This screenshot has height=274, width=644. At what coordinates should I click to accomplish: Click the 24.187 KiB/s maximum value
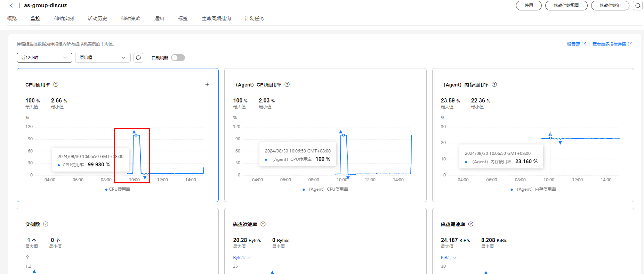point(456,240)
